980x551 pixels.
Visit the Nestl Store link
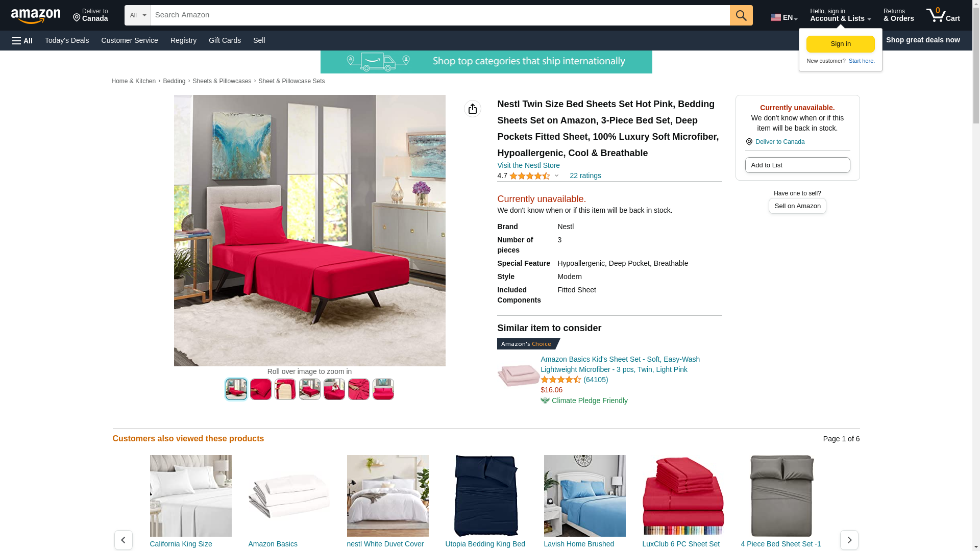(528, 165)
